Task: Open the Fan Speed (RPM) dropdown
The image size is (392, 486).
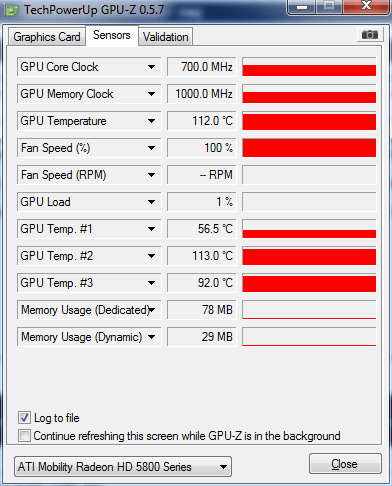Action: tap(89, 175)
